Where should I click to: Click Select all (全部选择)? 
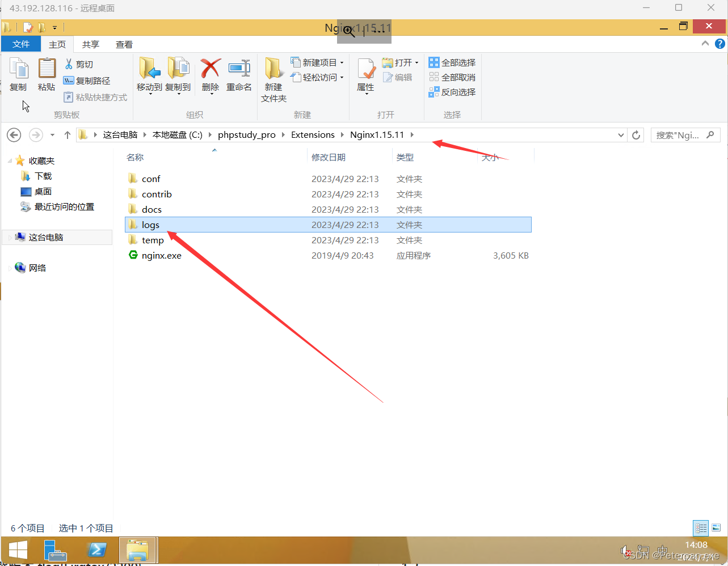(452, 62)
